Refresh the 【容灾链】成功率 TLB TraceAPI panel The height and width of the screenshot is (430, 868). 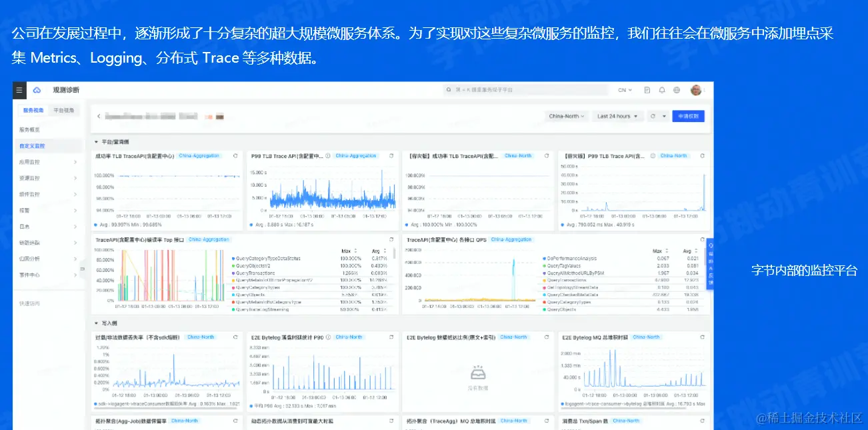547,156
